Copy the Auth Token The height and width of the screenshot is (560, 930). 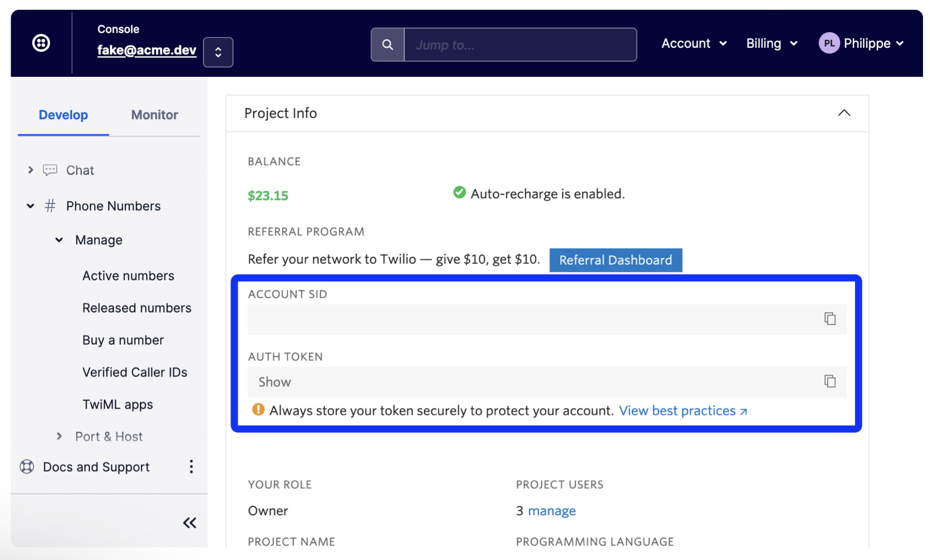pyautogui.click(x=830, y=382)
